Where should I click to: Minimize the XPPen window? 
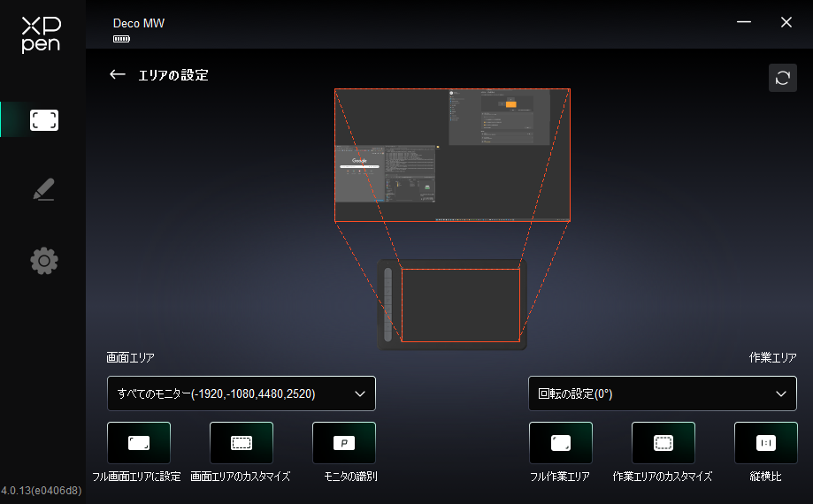click(x=744, y=22)
